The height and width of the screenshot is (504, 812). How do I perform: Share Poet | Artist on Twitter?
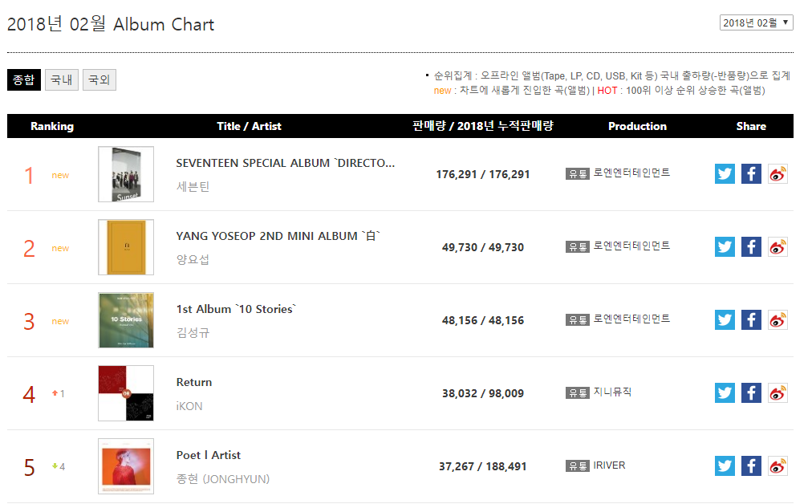[x=725, y=465]
